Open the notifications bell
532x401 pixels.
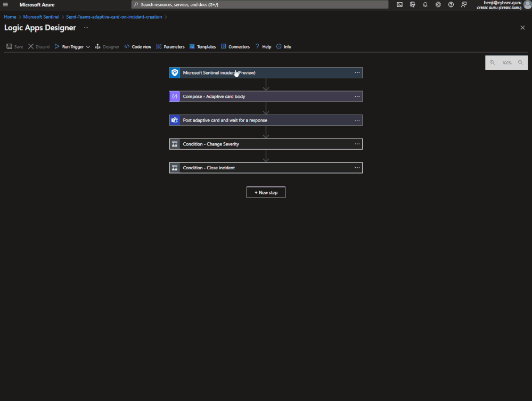click(425, 5)
